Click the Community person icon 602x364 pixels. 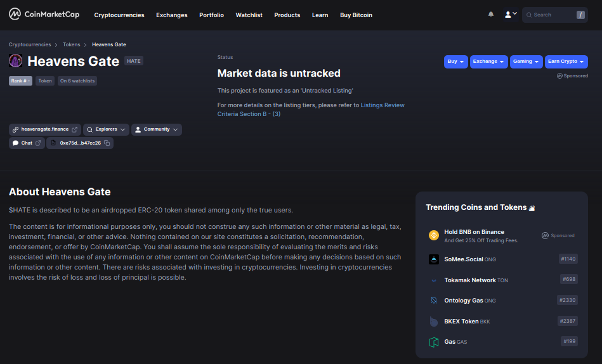click(138, 130)
